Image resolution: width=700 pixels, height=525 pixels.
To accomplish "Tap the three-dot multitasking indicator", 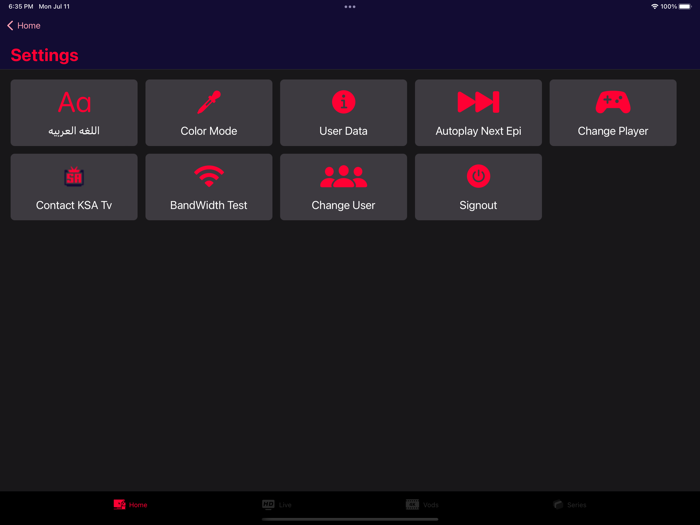I will (x=350, y=7).
